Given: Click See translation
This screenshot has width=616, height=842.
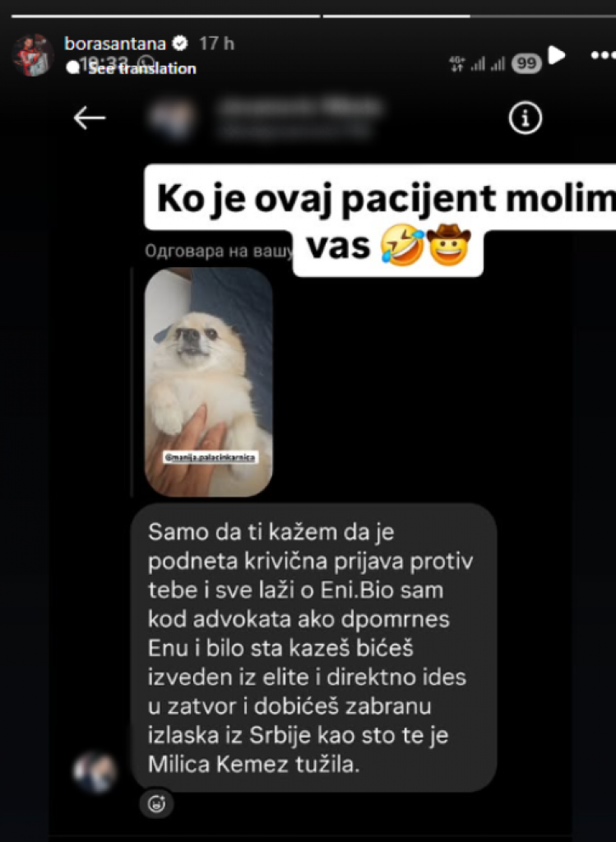Looking at the screenshot, I should tap(141, 68).
